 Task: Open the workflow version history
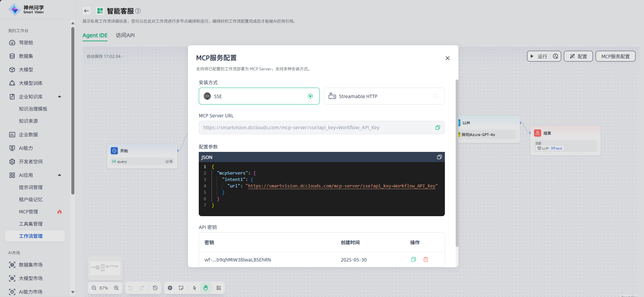click(155, 288)
